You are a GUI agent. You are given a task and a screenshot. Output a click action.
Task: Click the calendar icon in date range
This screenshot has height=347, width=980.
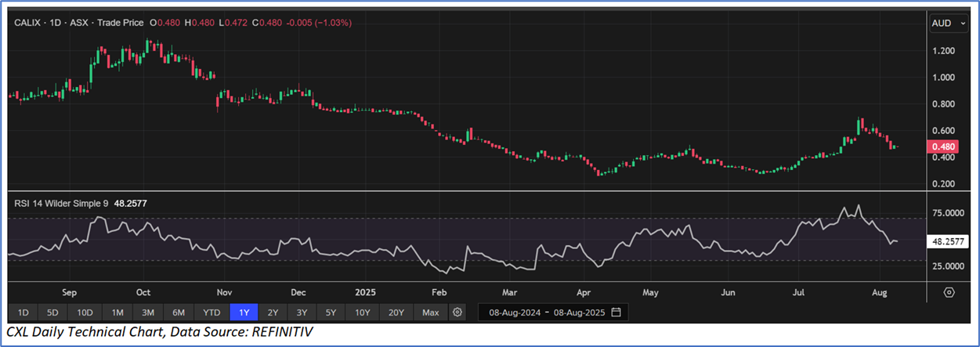point(616,313)
